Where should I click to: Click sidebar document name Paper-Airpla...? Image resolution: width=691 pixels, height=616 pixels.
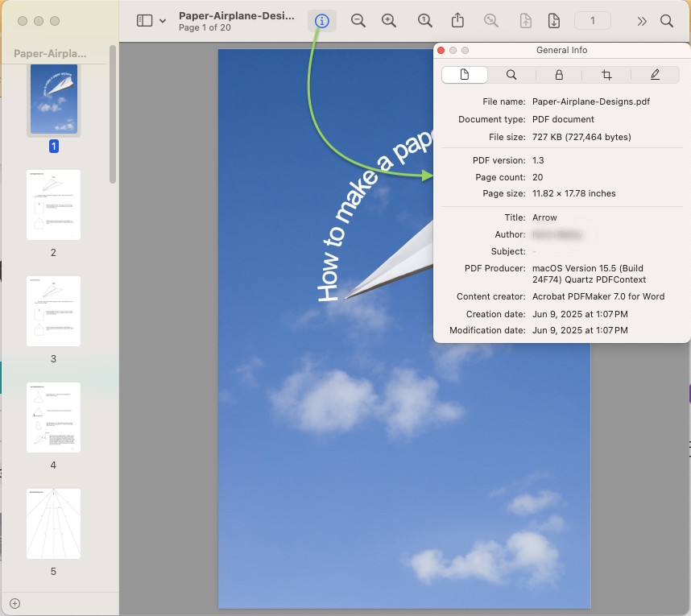(50, 53)
